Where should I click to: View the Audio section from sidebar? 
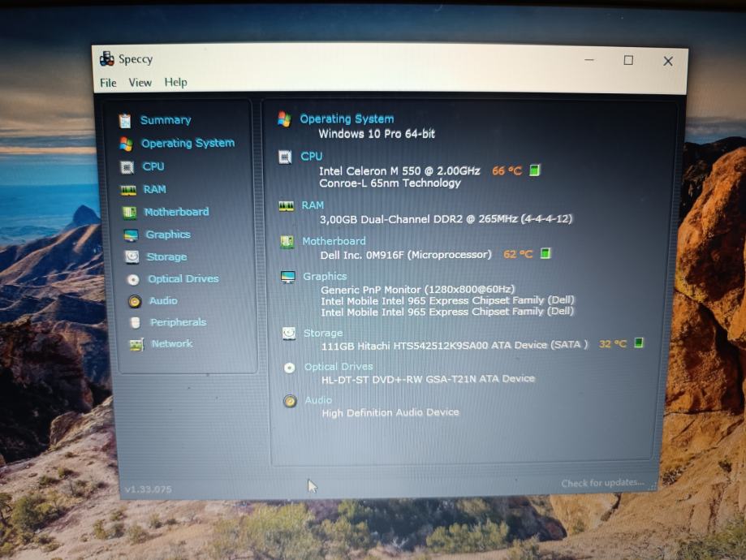(163, 301)
